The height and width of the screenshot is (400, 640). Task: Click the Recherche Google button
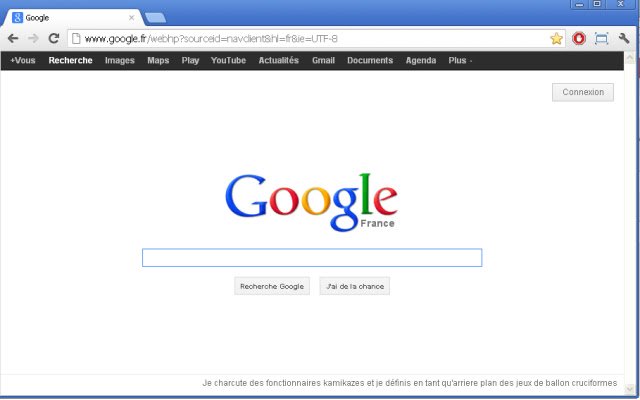click(272, 286)
